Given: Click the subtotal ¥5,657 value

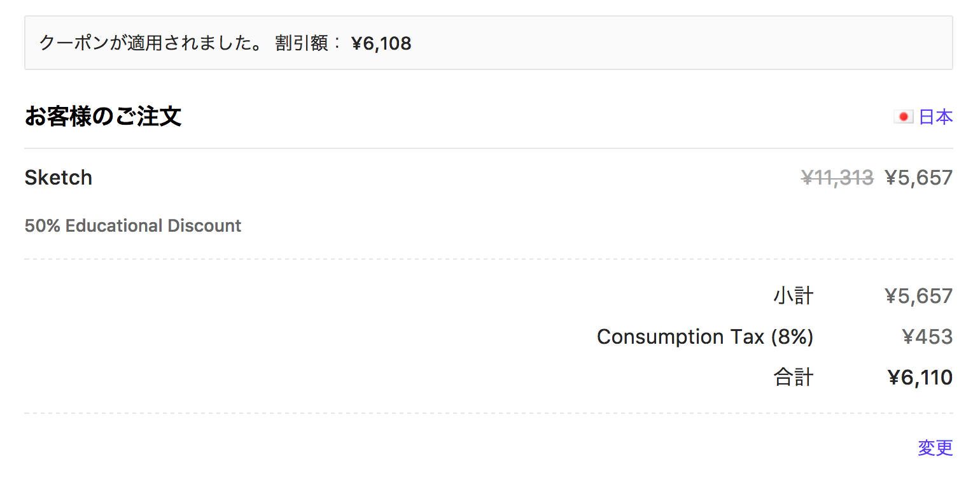Looking at the screenshot, I should (918, 296).
